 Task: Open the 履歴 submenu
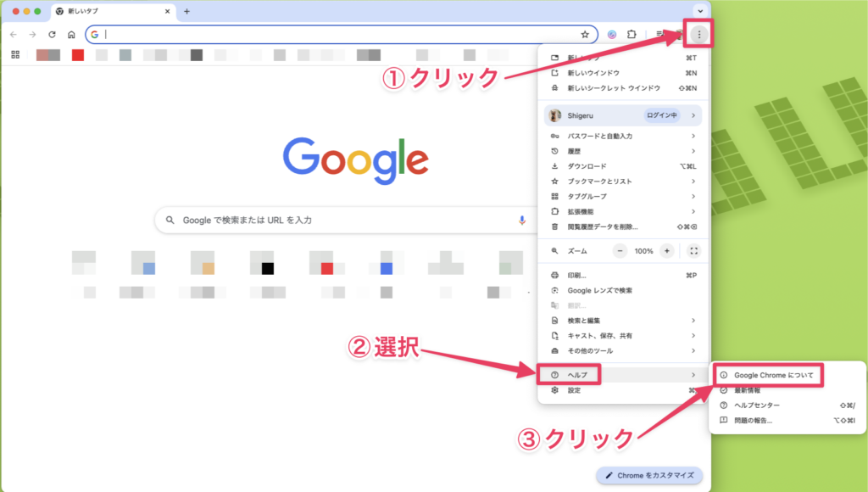point(623,151)
